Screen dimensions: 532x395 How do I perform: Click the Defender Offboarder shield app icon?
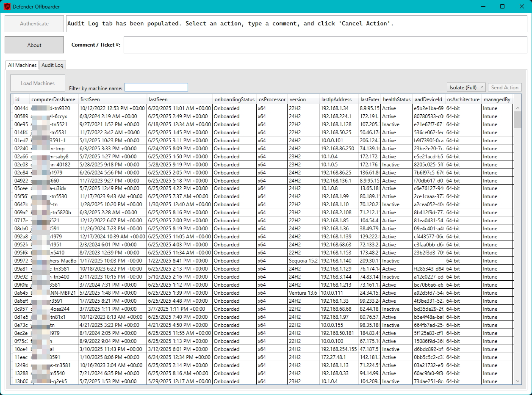click(x=7, y=6)
